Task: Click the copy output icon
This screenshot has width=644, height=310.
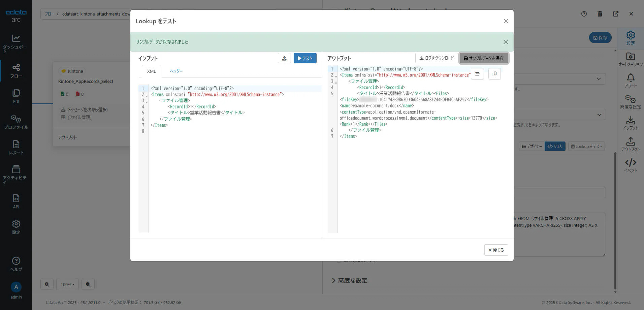Action: (494, 74)
